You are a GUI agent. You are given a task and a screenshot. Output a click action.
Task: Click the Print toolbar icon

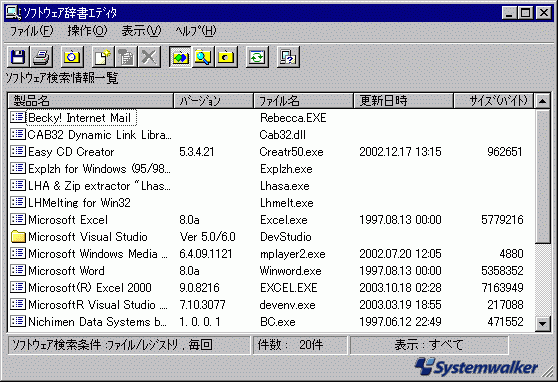click(x=41, y=57)
